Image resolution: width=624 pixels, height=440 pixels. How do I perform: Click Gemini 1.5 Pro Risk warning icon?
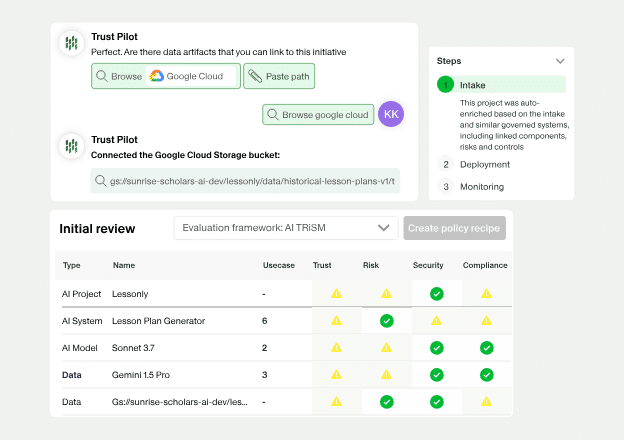coord(386,374)
